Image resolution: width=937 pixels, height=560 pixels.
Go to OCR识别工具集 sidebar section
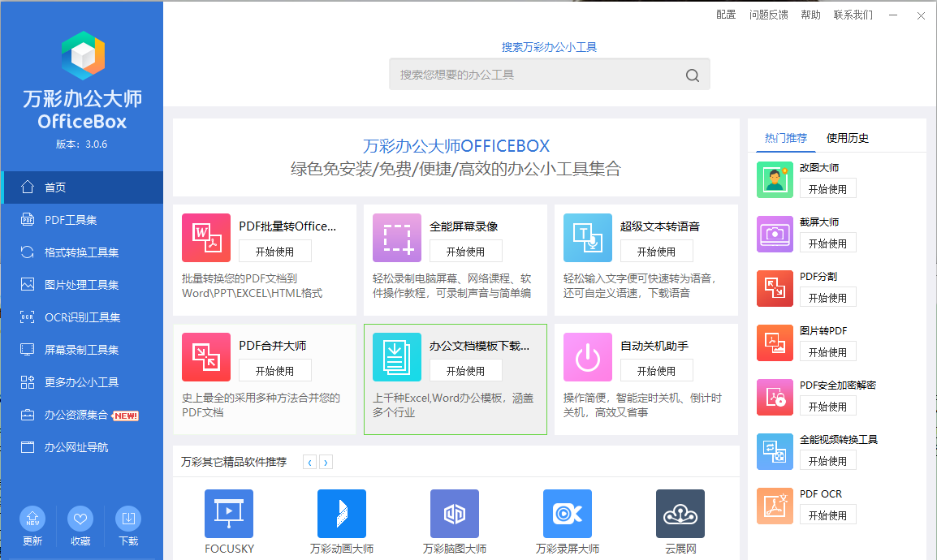coord(82,317)
